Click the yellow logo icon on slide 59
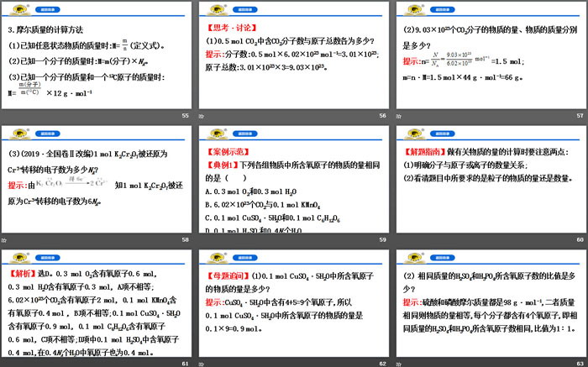This screenshot has height=367, width=588. point(217,134)
